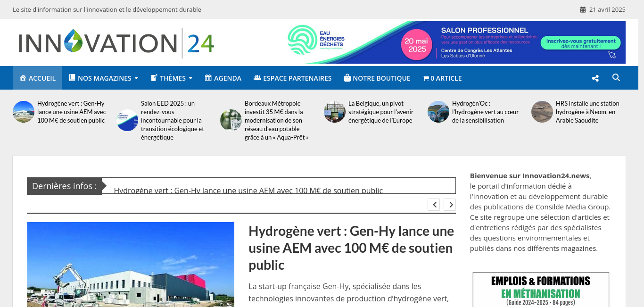The image size is (644, 307).
Task: Open thumbnail for Hydrogèn'Oc article
Action: (x=438, y=112)
